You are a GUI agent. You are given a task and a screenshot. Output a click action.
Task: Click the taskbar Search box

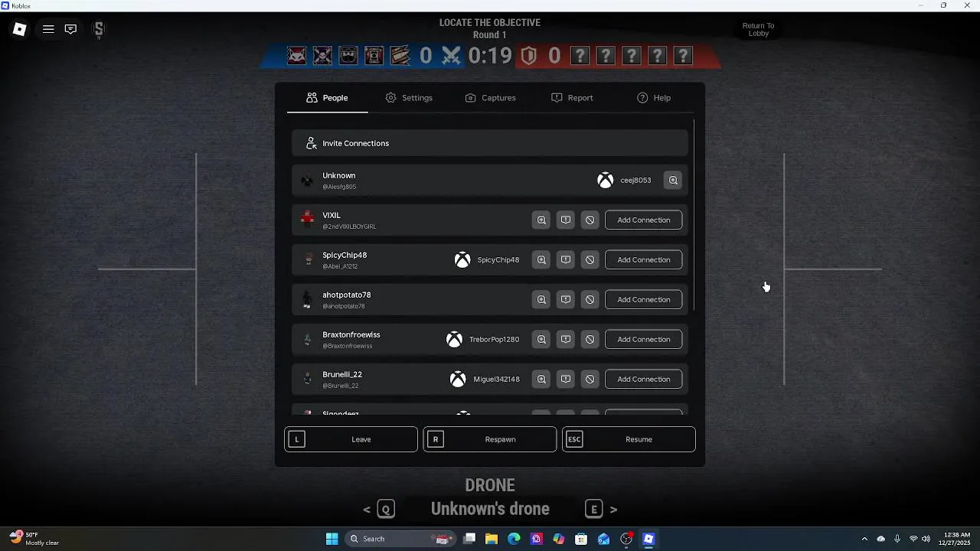pyautogui.click(x=400, y=539)
